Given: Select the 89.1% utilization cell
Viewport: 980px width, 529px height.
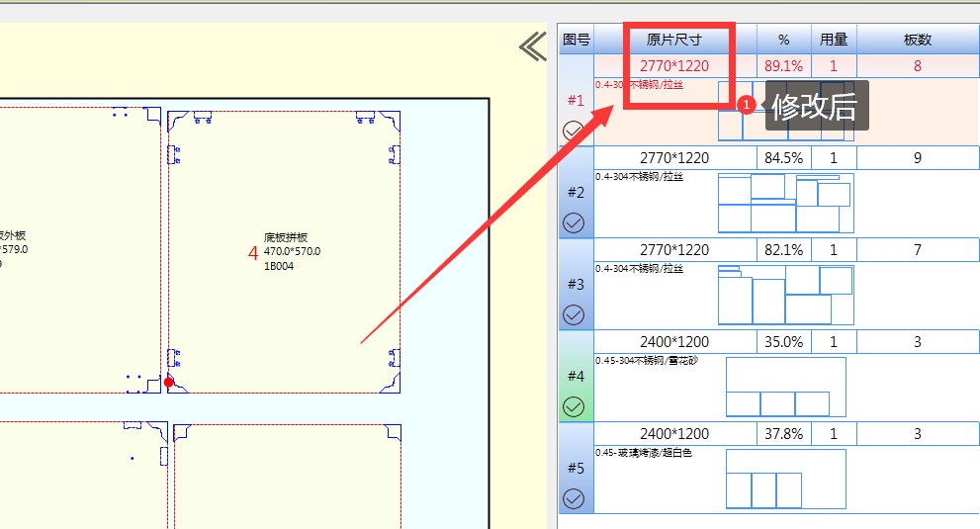Looking at the screenshot, I should pyautogui.click(x=784, y=65).
